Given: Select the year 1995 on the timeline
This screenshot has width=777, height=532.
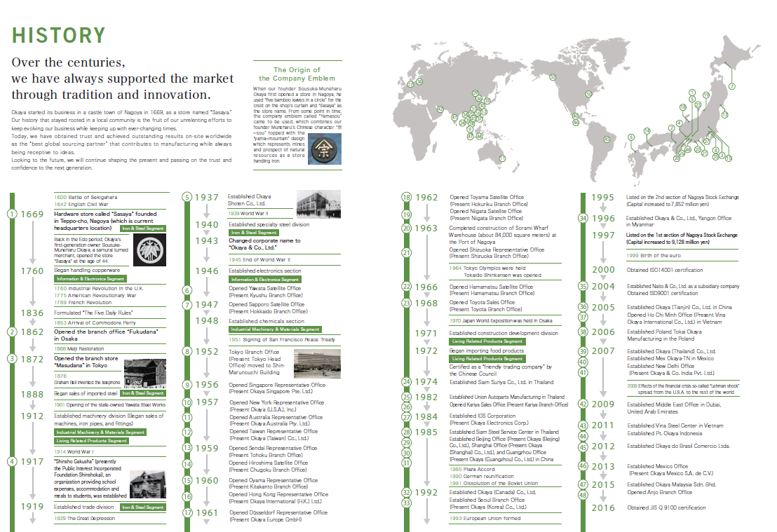Looking at the screenshot, I should [x=602, y=198].
